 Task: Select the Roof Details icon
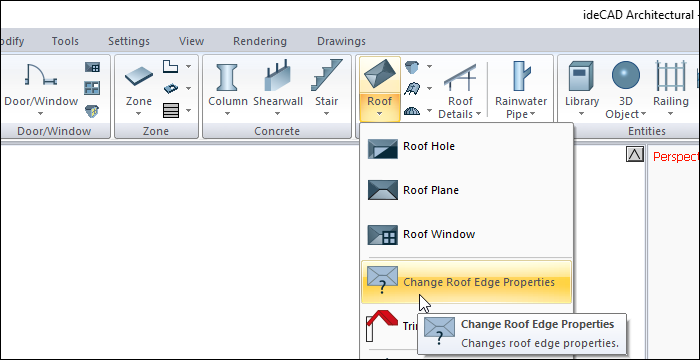[x=460, y=77]
